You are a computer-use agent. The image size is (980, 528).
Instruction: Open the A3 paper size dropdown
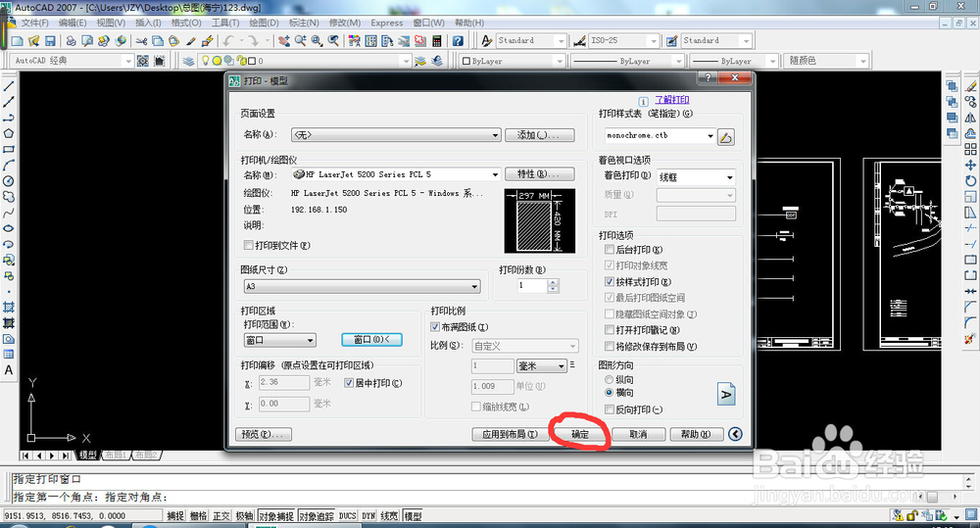pos(362,286)
